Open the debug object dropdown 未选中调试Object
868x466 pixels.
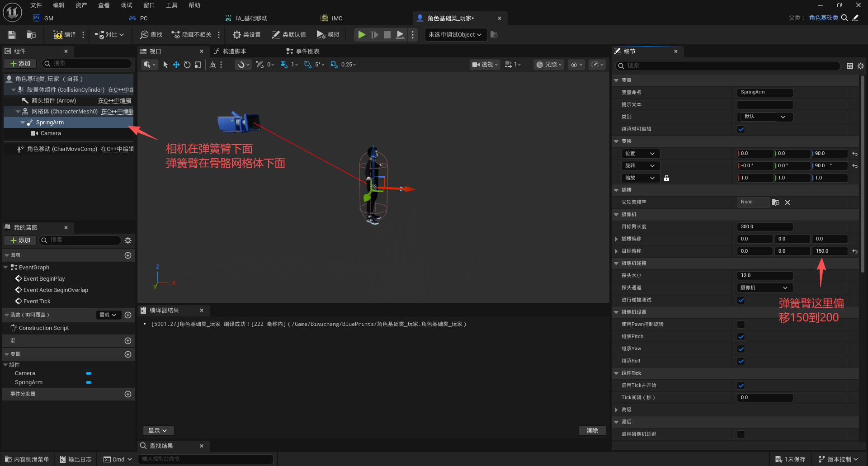click(455, 35)
